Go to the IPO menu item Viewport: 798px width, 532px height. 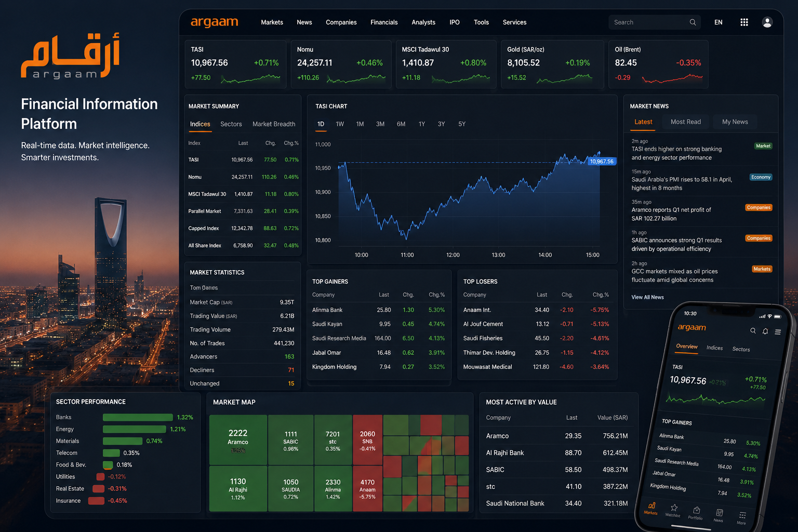pyautogui.click(x=455, y=22)
